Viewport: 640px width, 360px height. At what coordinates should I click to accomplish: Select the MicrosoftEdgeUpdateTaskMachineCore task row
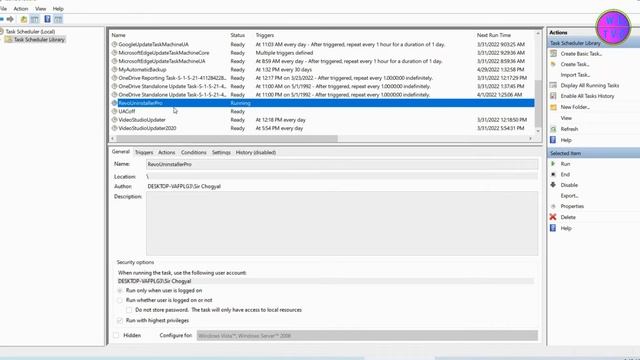point(322,53)
